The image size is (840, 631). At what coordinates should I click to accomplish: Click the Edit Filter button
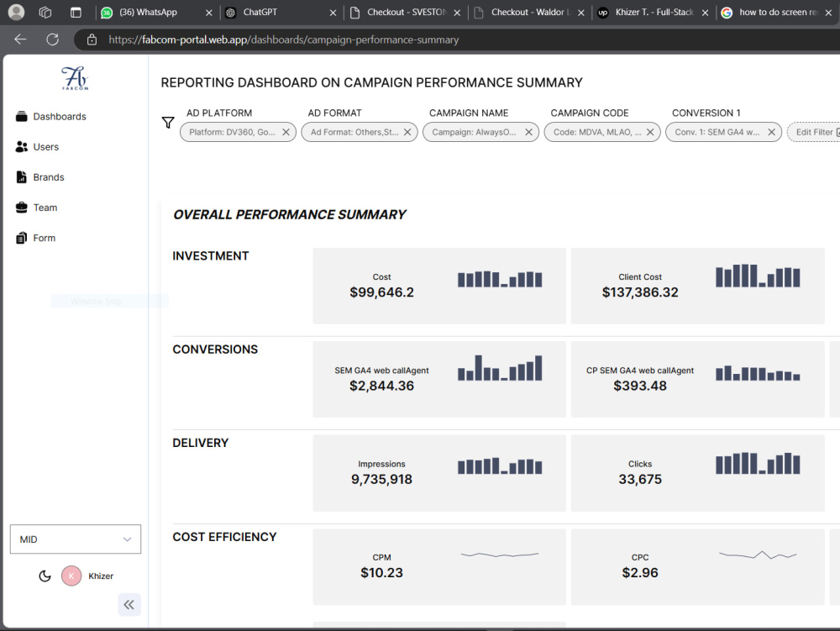[814, 132]
